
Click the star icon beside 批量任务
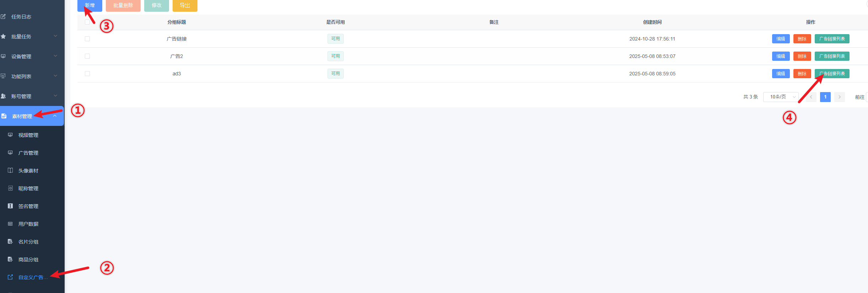click(3, 36)
